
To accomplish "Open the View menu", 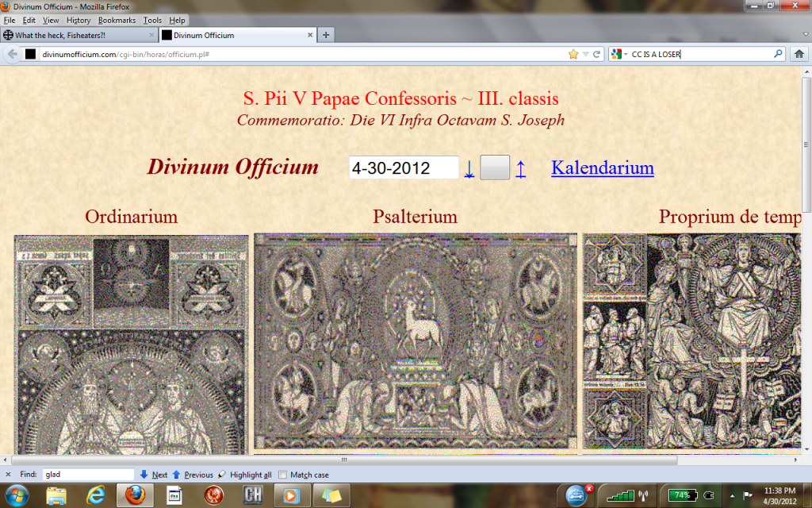I will click(x=51, y=20).
